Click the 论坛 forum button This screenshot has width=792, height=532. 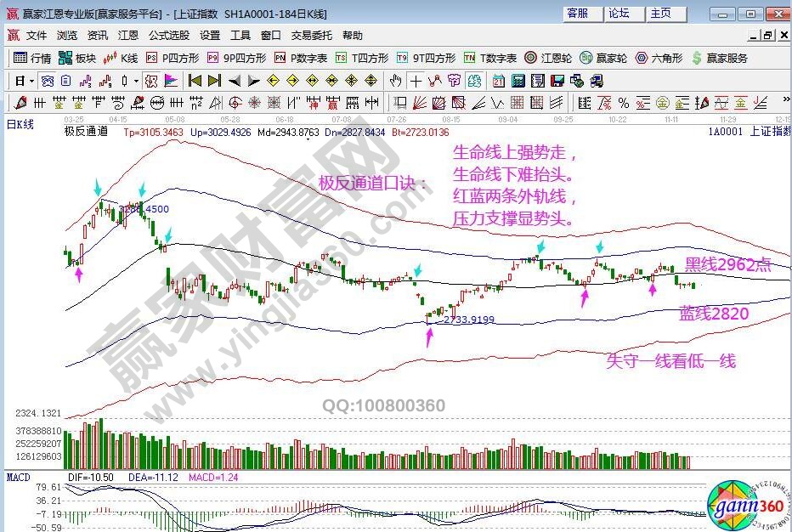(619, 14)
